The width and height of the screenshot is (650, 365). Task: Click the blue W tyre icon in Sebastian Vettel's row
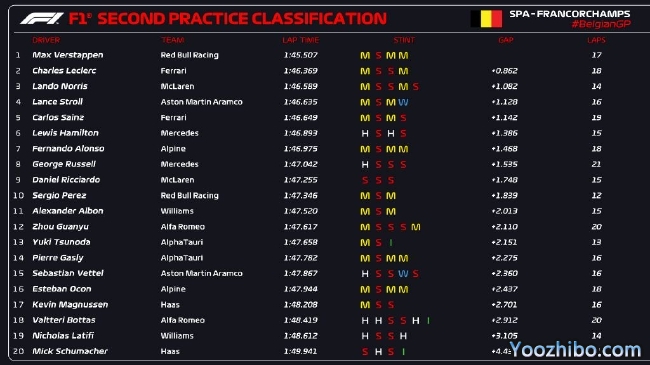tap(403, 273)
